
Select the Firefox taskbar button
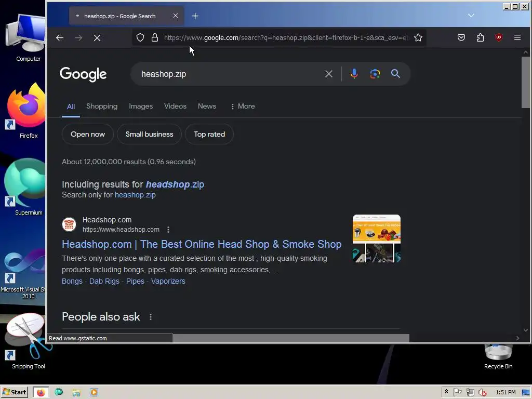(41, 392)
